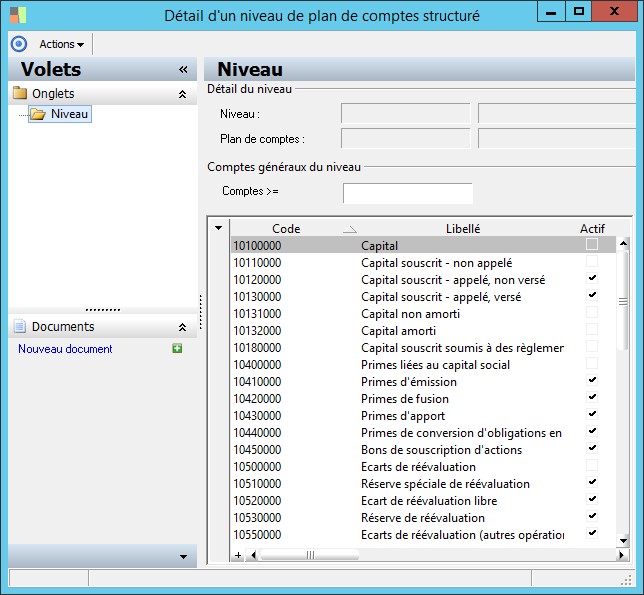Click the Nouveau document link

tap(65, 349)
